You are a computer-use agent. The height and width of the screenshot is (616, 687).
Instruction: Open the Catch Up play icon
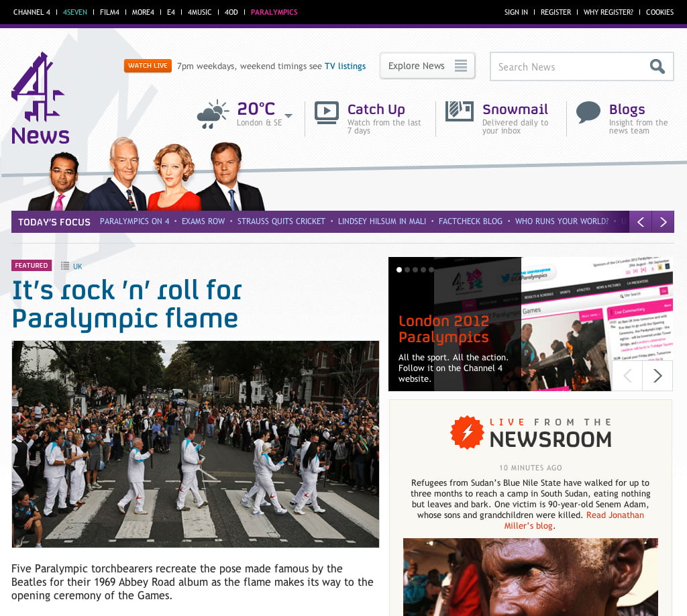327,113
